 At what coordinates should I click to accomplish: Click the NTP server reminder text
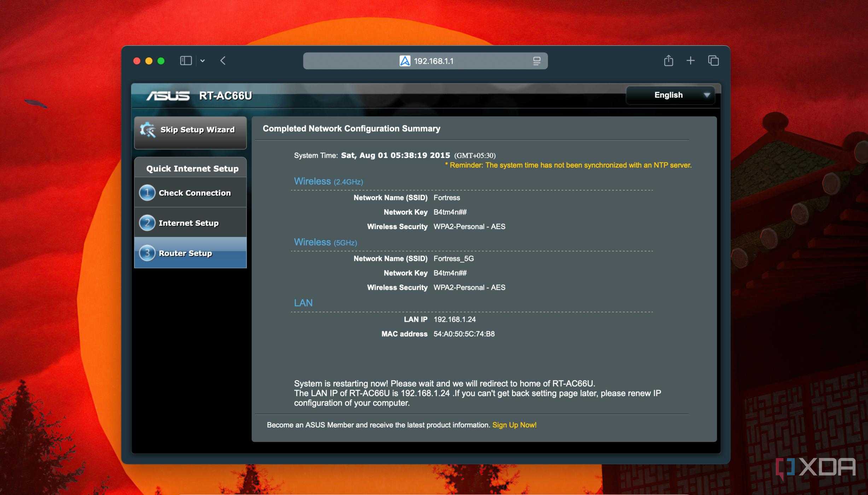(x=568, y=165)
